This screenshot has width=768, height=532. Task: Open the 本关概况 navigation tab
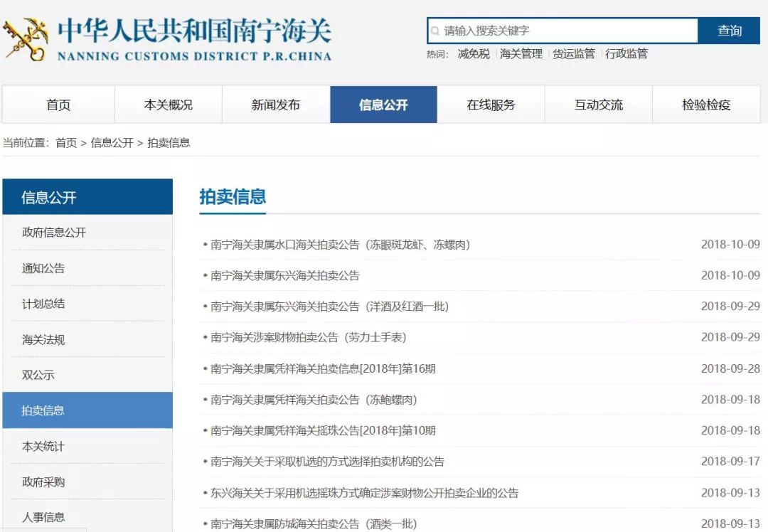(169, 105)
